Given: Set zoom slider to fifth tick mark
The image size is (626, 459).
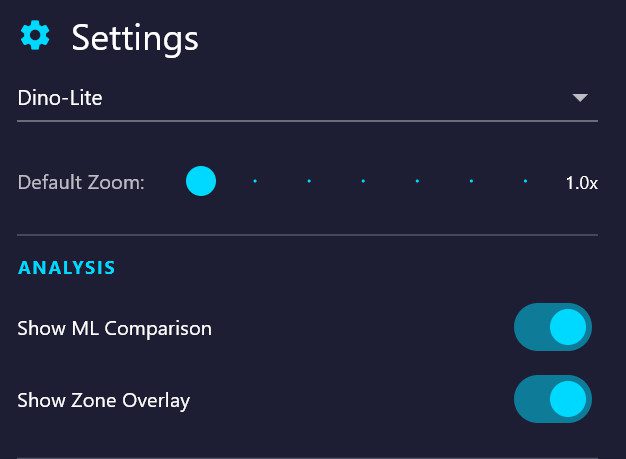Looking at the screenshot, I should click(417, 182).
